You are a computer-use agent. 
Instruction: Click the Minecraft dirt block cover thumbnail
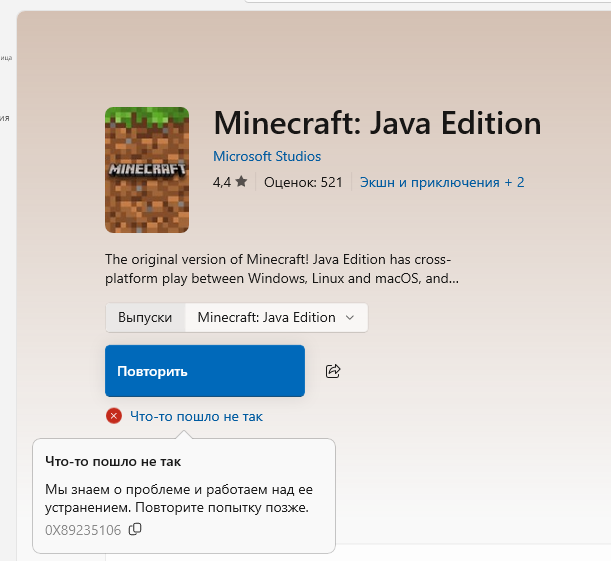(x=147, y=170)
